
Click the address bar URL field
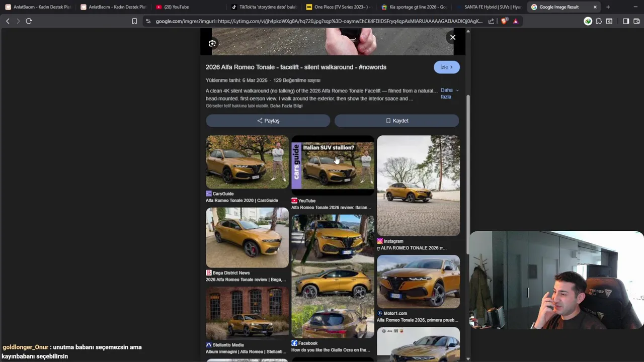tap(318, 21)
